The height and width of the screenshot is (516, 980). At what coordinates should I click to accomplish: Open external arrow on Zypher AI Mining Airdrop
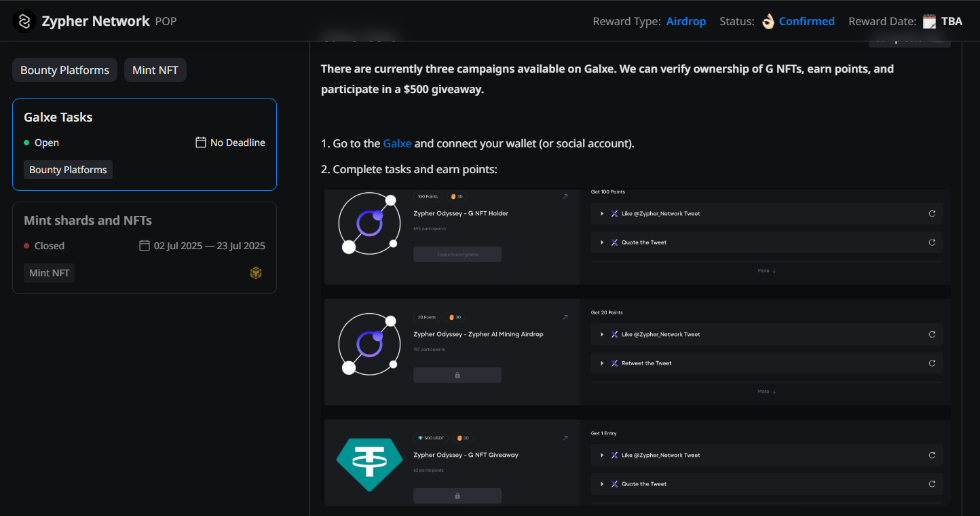[x=565, y=317]
